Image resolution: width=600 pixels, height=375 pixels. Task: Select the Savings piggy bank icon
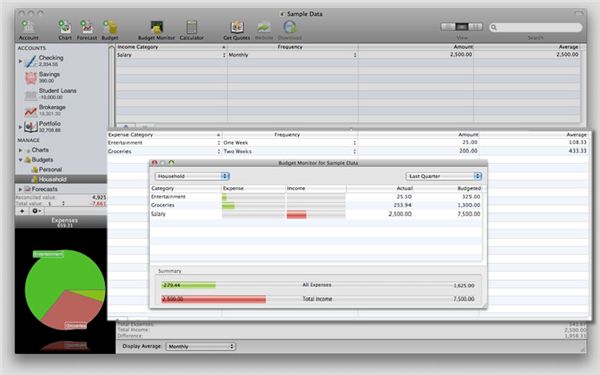point(31,77)
